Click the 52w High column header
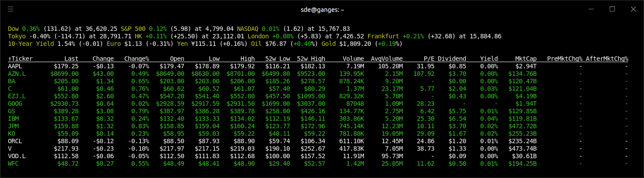This screenshot has height=178, width=644. pos(311,59)
